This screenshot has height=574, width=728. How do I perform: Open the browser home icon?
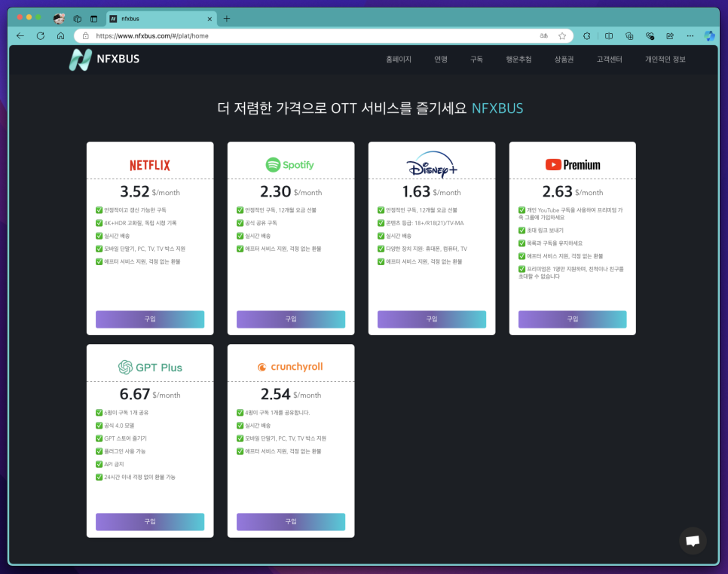(x=60, y=35)
